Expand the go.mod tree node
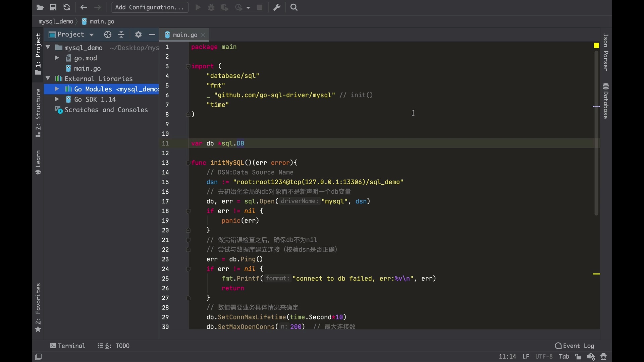Image resolution: width=644 pixels, height=362 pixels. coord(57,58)
